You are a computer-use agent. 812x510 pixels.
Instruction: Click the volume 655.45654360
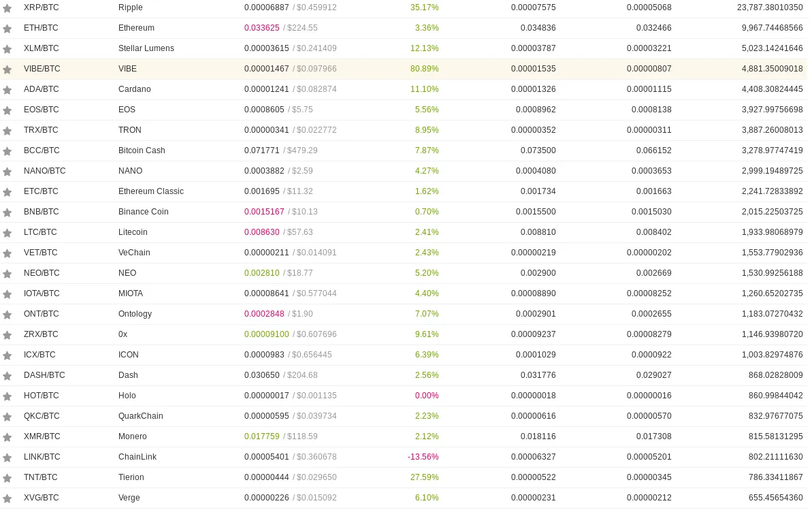pos(776,498)
